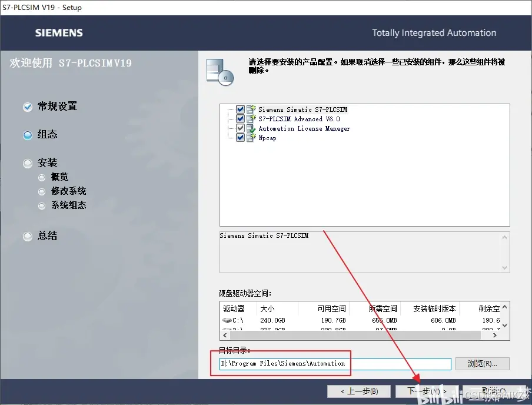Uncheck Siemens Simatic S7-PLCSIM checkbox
Screen dimensions: 532x405
tap(240, 109)
